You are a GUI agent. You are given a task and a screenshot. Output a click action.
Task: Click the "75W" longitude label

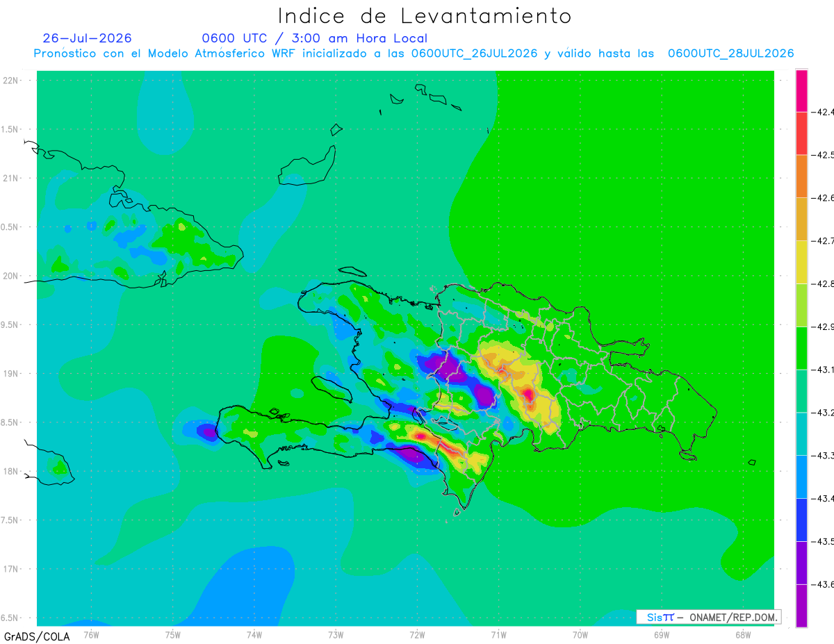tap(172, 635)
